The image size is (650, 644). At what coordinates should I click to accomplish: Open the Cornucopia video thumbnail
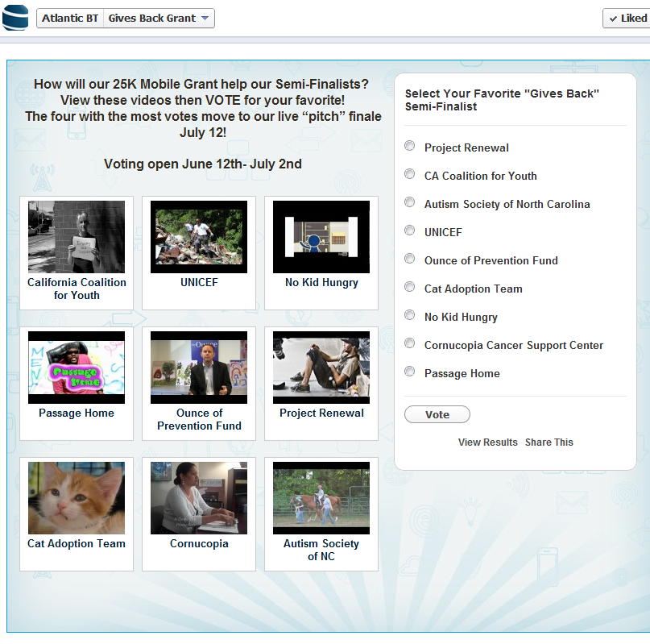[x=199, y=498]
